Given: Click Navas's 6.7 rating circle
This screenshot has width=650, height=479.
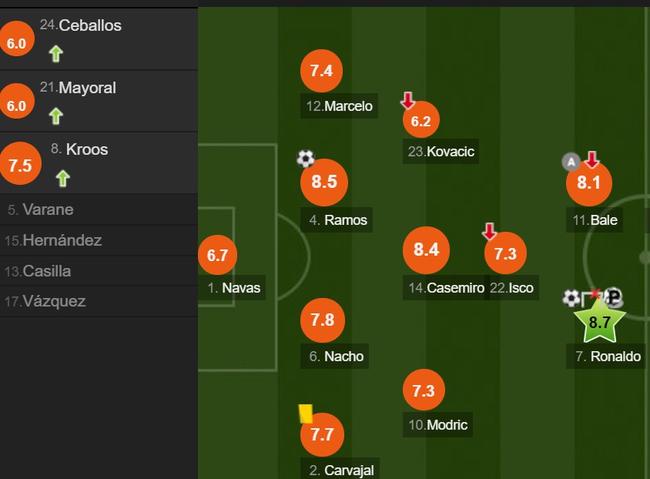Looking at the screenshot, I should 218,255.
